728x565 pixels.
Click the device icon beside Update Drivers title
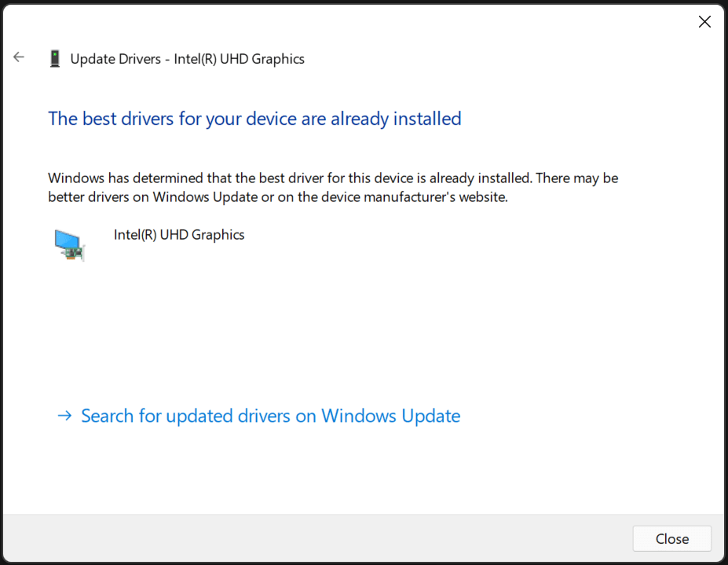click(54, 59)
